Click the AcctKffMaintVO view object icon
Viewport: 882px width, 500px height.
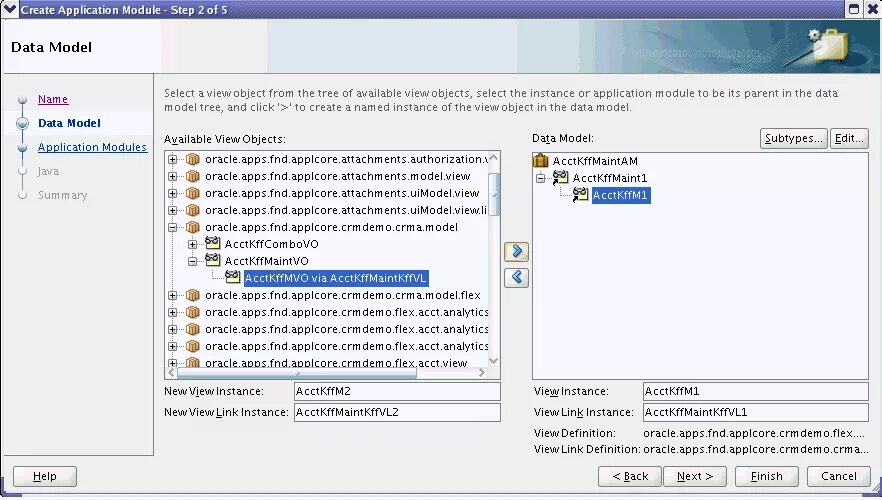[213, 260]
